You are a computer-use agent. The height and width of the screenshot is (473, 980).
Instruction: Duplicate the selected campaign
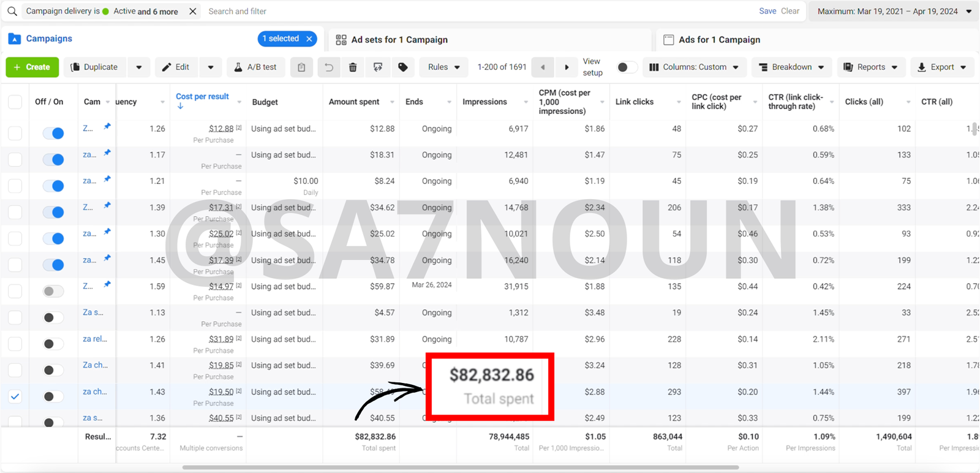point(94,67)
